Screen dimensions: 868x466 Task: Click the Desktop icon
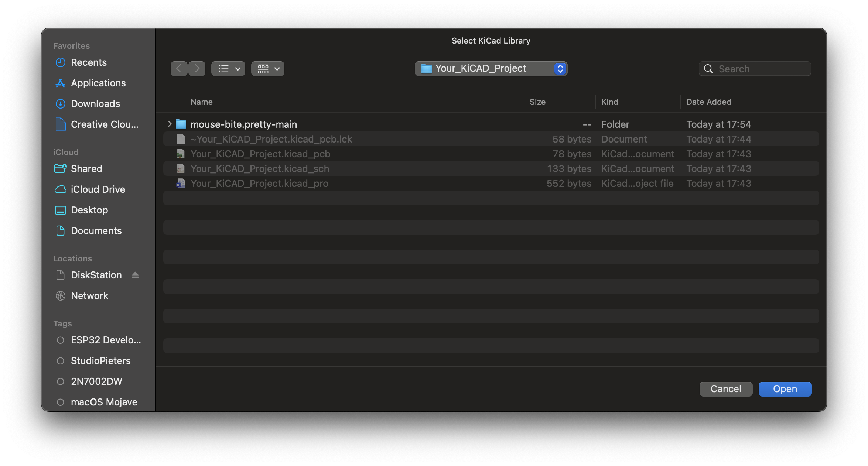click(60, 210)
